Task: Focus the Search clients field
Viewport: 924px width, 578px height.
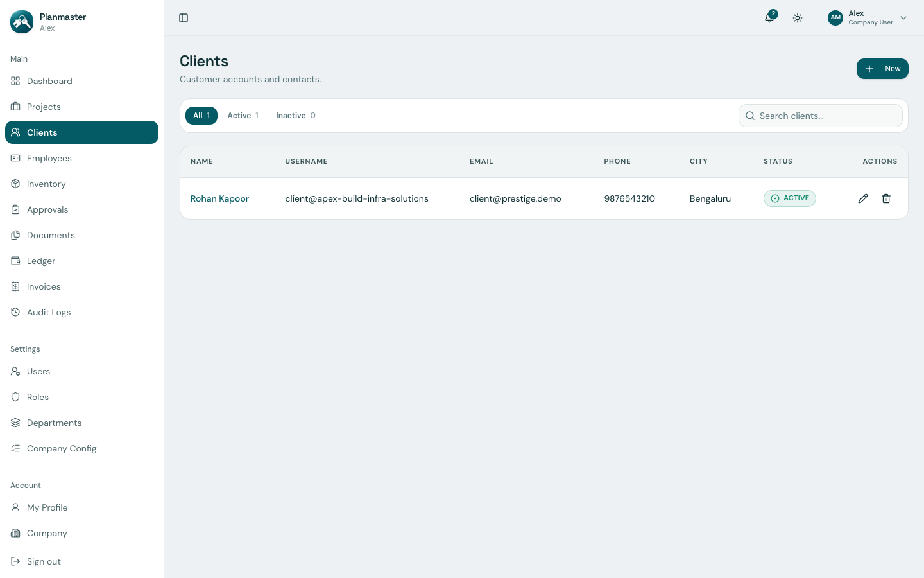Action: (821, 116)
